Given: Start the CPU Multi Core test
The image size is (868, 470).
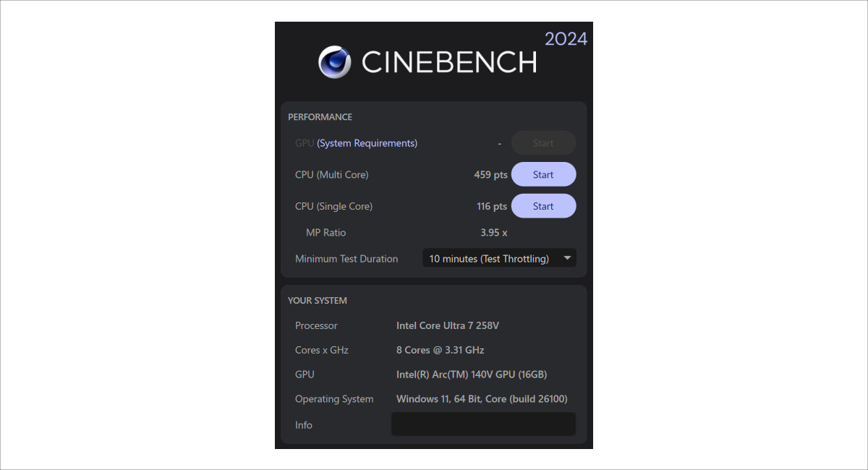Looking at the screenshot, I should click(x=543, y=175).
